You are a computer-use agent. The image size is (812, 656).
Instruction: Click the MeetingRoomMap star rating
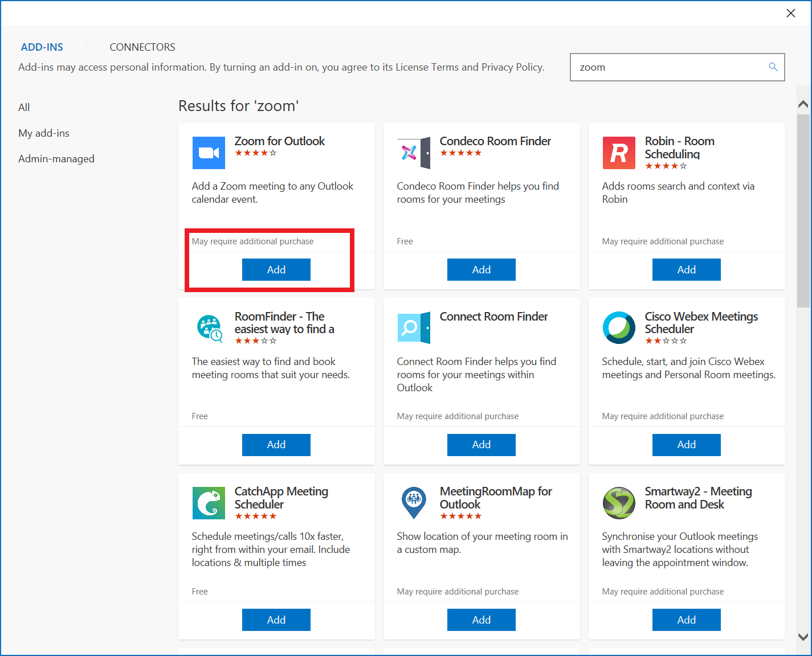pyautogui.click(x=461, y=516)
